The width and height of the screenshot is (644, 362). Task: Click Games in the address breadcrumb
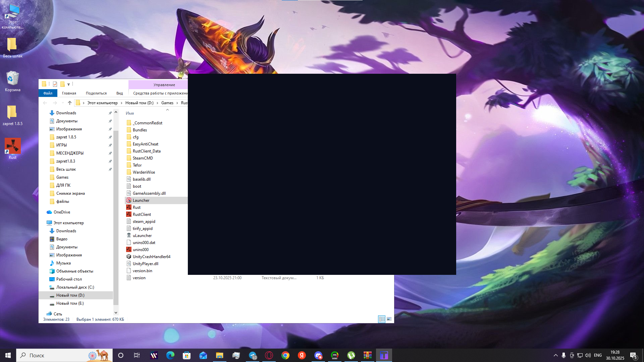pyautogui.click(x=167, y=103)
